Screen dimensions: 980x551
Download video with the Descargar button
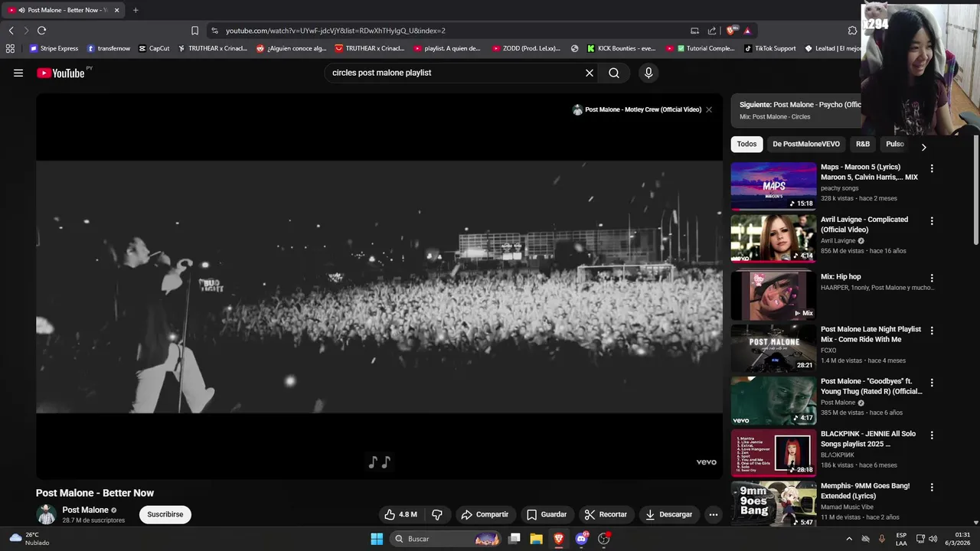coord(669,514)
